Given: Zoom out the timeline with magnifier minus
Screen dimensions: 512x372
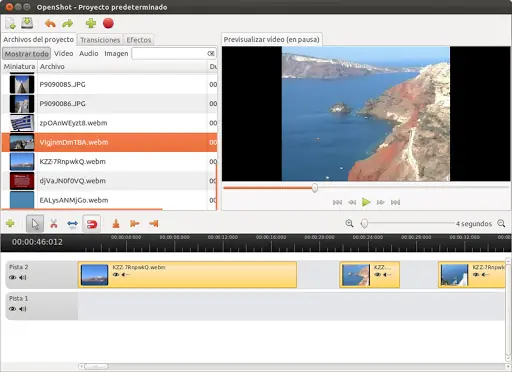Looking at the screenshot, I should (x=501, y=223).
